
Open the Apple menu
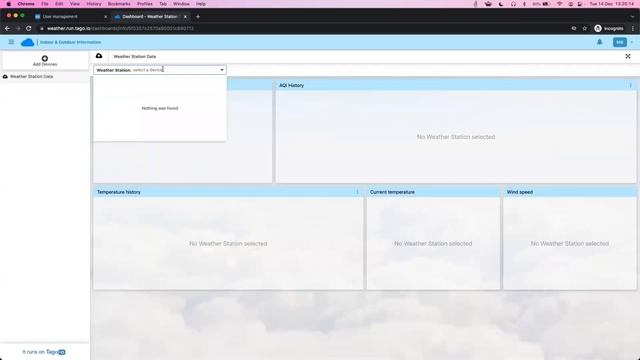point(9,4)
